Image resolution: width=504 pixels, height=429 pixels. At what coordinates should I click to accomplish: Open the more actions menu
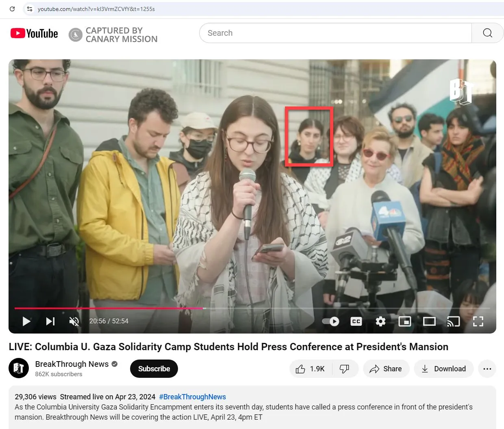pos(487,368)
